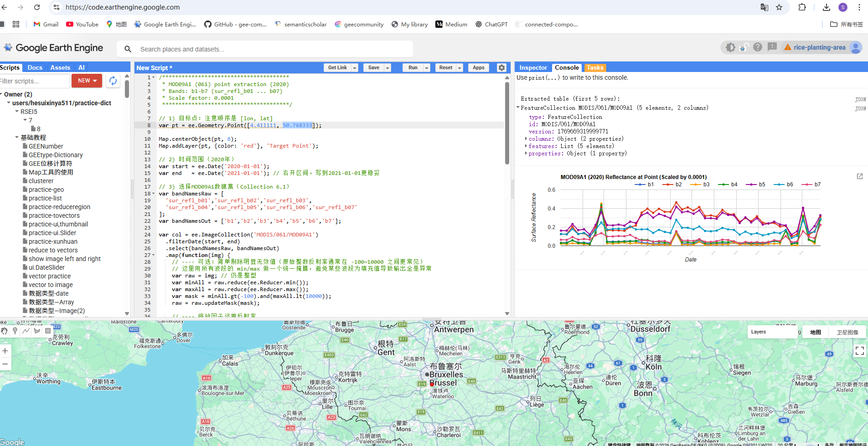Viewport: 868px width, 446px height.
Task: Open the Assets tab
Action: (60, 67)
